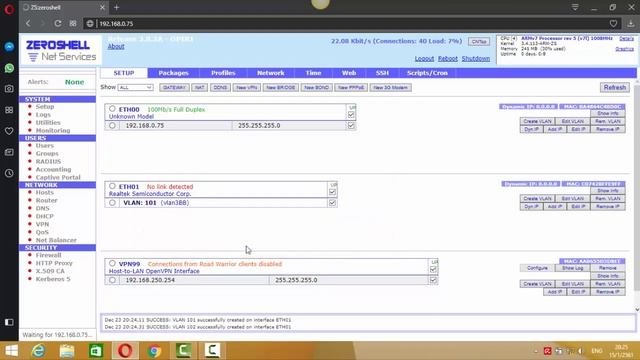Toggle the VPN99 UP checkbox
Viewport: 640px width, 360px height.
[433, 269]
